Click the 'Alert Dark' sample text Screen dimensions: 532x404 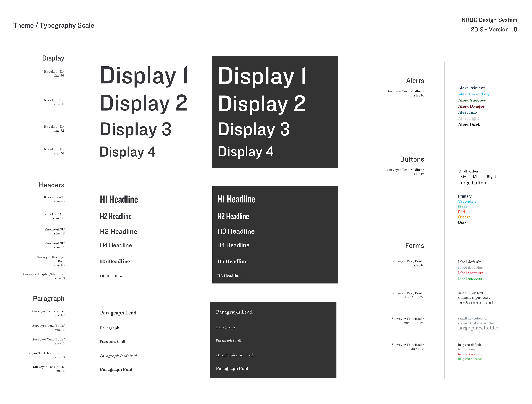[469, 125]
